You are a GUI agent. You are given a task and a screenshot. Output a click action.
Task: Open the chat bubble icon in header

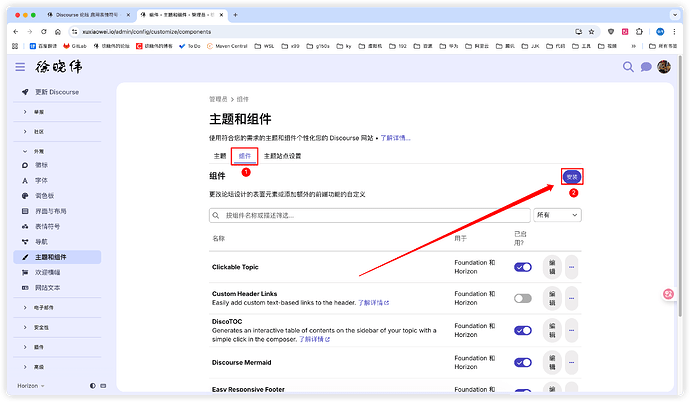point(646,67)
